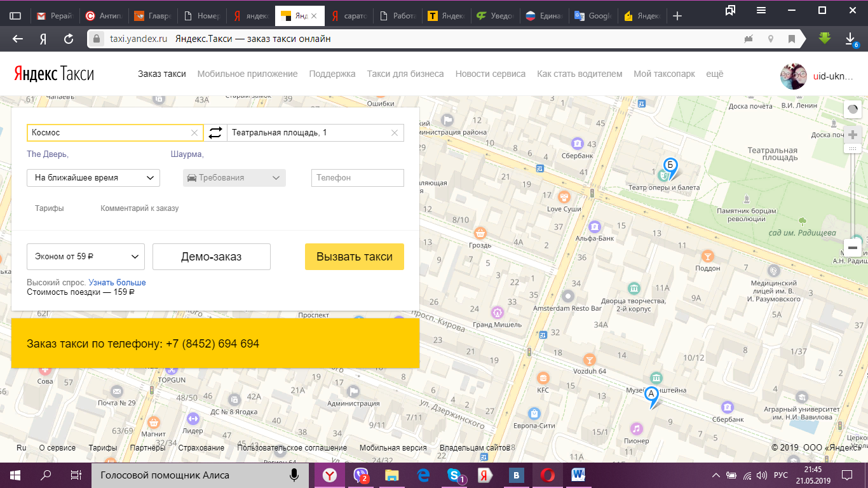Open the Требования dropdown
Screen dimensions: 868x488
[234, 178]
